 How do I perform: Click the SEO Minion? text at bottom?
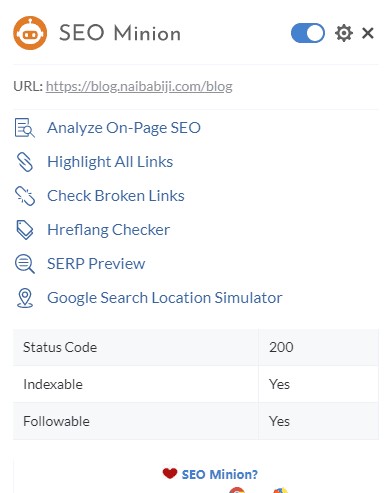tap(220, 474)
